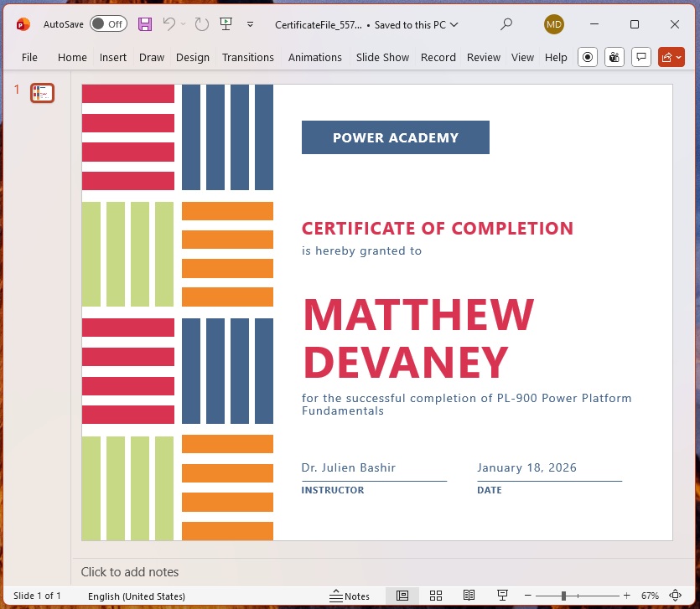This screenshot has width=700, height=609.
Task: Open the file name save-location dropdown
Action: coord(454,25)
